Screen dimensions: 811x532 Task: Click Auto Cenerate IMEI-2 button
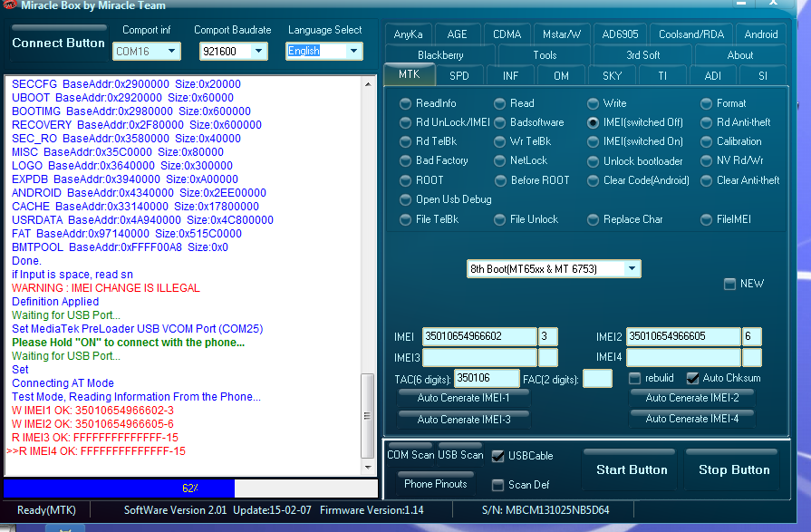[x=692, y=398]
